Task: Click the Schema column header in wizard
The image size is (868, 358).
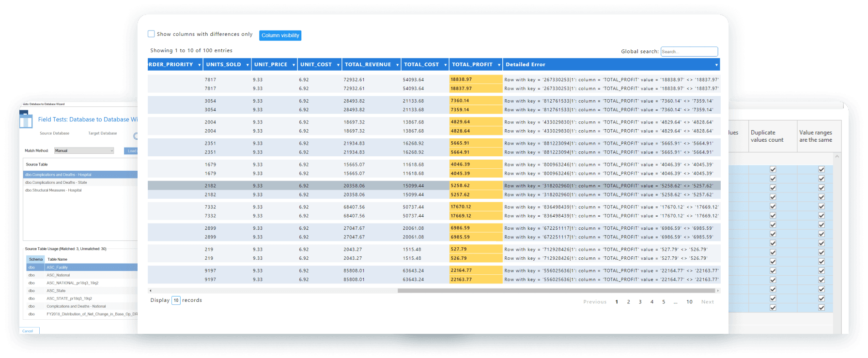Action: [35, 259]
